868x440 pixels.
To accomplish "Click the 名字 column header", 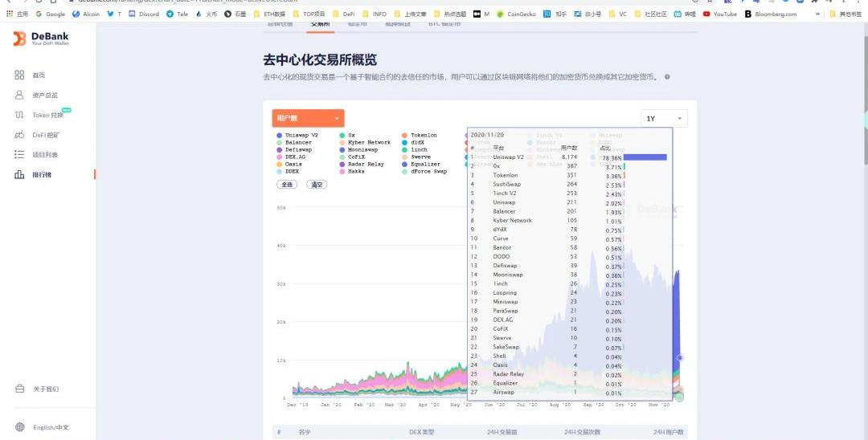I will click(305, 432).
